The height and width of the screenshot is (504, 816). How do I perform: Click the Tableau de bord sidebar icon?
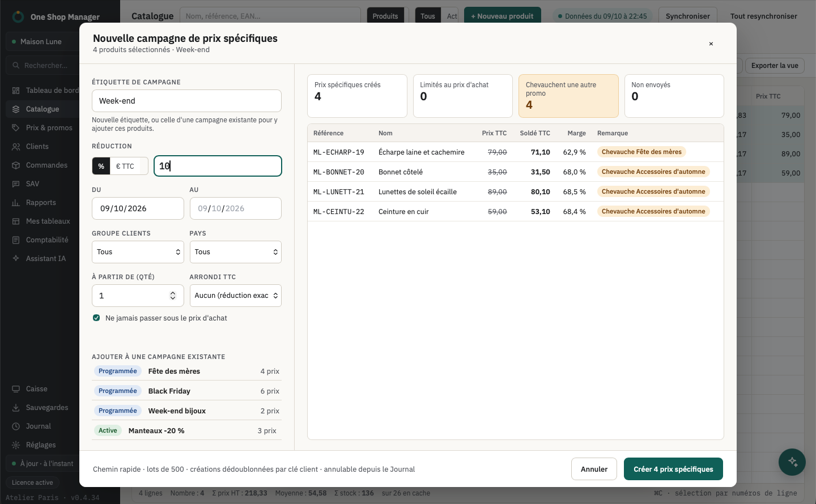(x=16, y=91)
